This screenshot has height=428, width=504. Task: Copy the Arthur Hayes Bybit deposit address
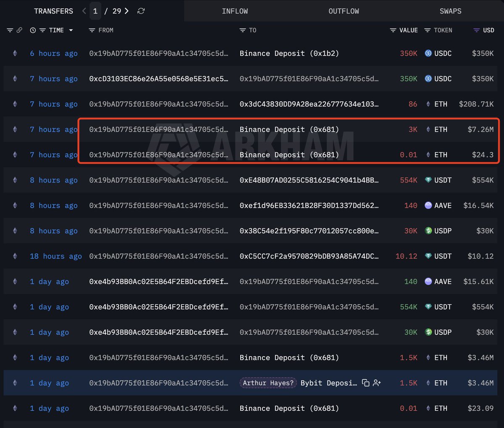click(x=365, y=383)
